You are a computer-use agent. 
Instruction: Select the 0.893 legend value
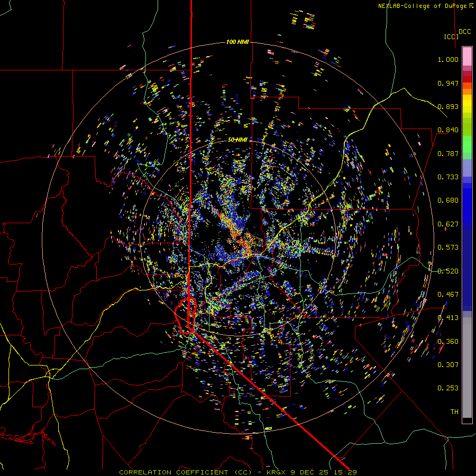(x=448, y=106)
